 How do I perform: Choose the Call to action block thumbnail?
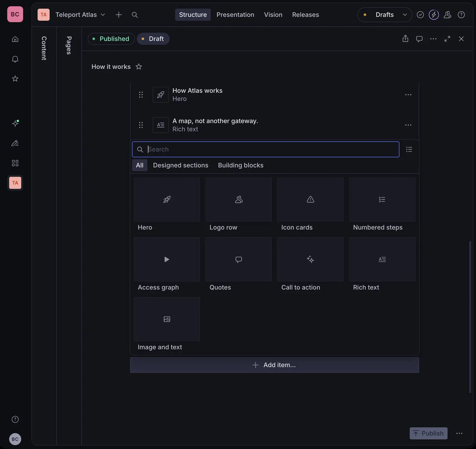click(311, 259)
